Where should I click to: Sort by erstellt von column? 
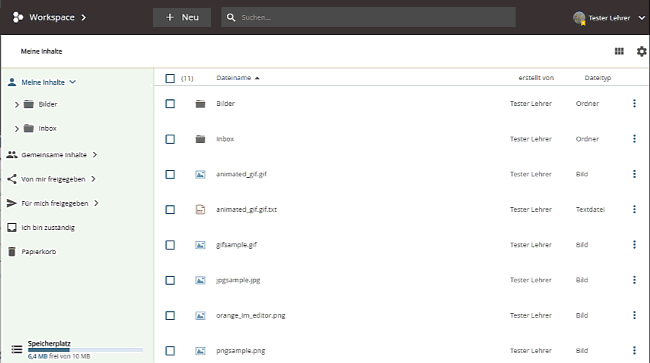[x=536, y=77]
